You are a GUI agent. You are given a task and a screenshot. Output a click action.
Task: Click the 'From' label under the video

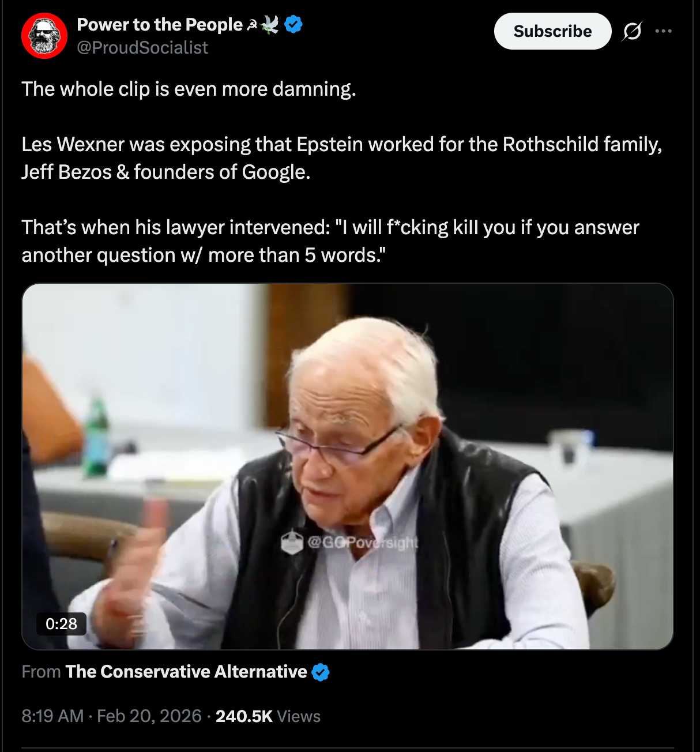(41, 672)
